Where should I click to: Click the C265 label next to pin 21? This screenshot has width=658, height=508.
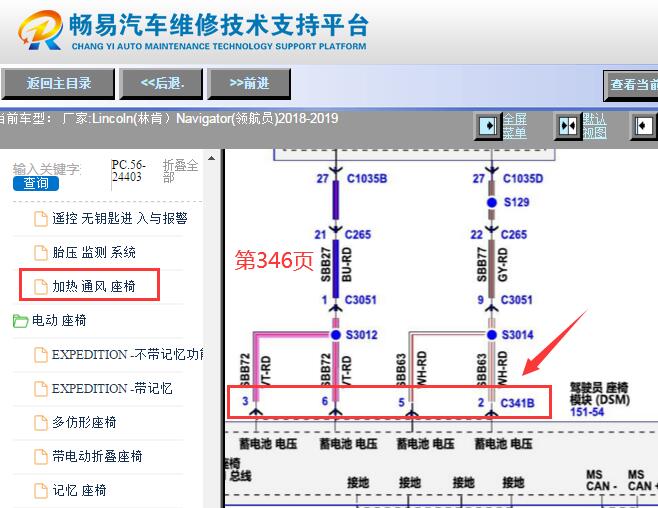tap(358, 234)
